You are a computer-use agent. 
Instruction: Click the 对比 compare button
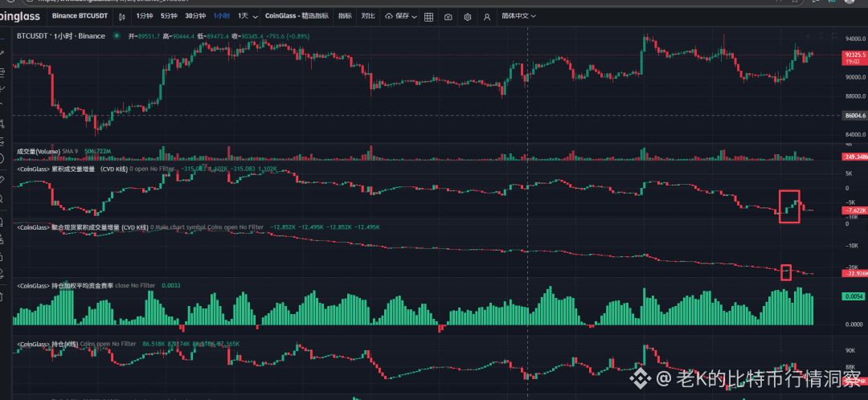(x=367, y=16)
